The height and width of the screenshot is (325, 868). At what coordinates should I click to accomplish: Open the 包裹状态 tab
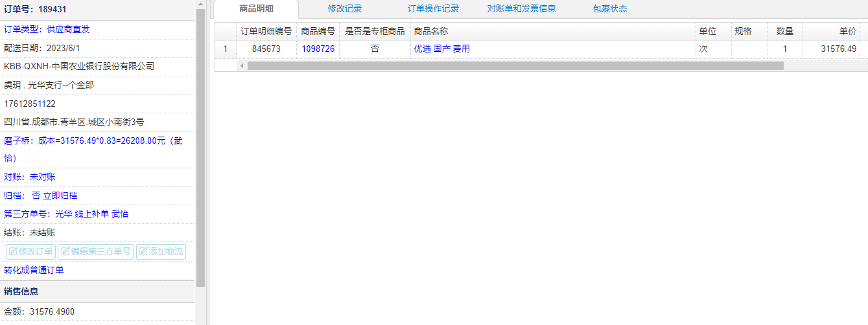(610, 9)
